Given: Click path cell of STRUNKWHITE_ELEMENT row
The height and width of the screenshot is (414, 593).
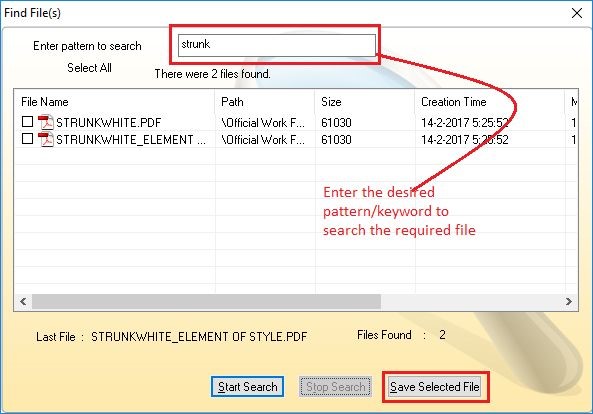Looking at the screenshot, I should click(x=263, y=140).
